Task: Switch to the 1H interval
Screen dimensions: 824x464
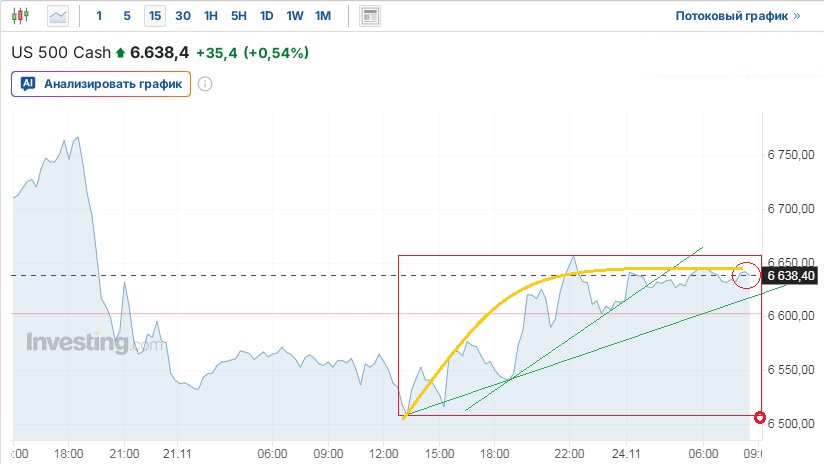Action: click(210, 16)
